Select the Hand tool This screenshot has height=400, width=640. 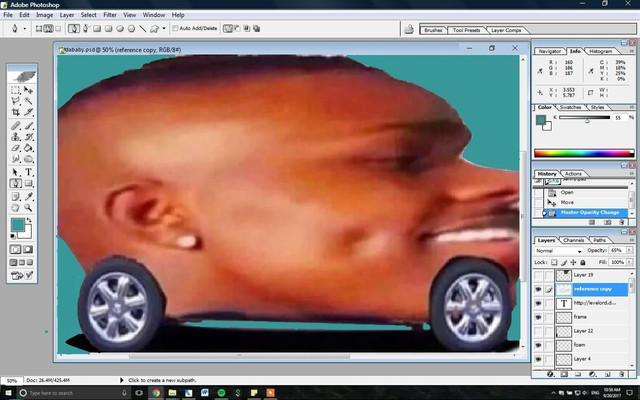[16, 208]
